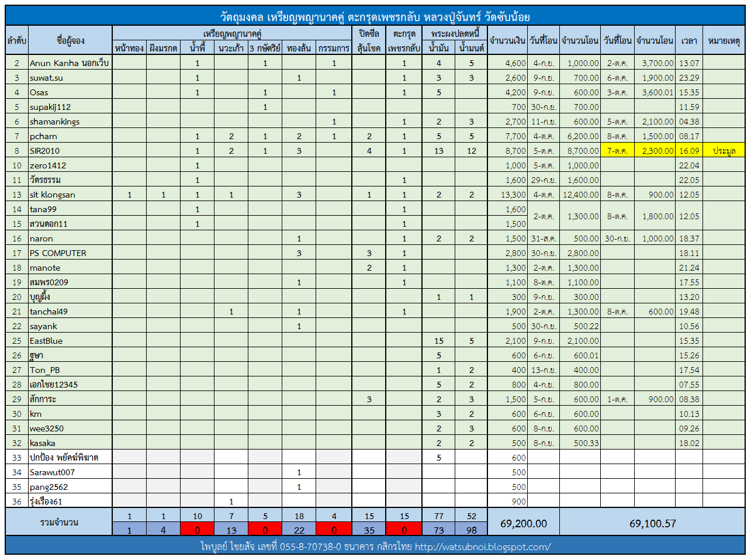Viewport: 751px width, 560px height.
Task: Select the จำนวนเงิน column header
Action: point(507,40)
